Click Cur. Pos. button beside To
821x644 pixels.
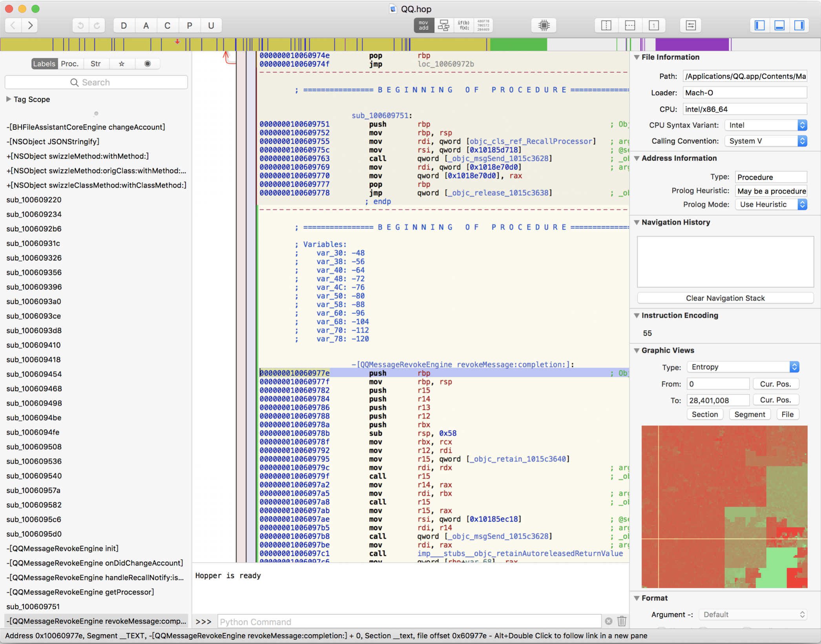point(775,400)
